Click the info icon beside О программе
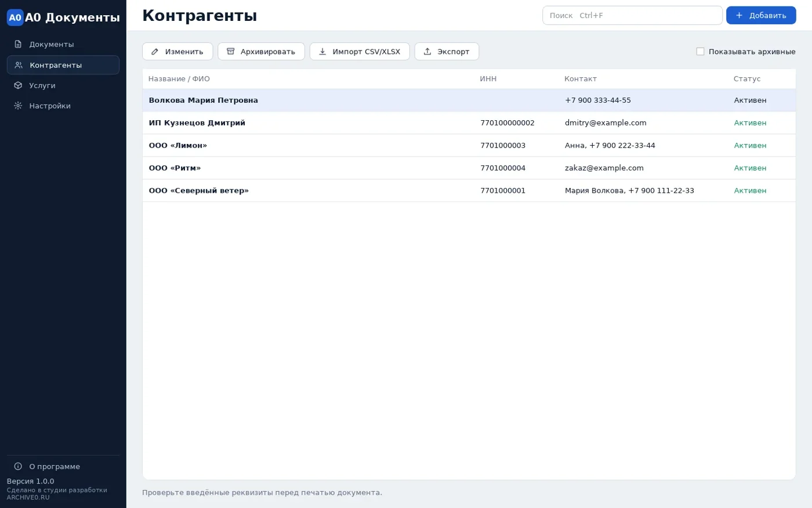 18,466
